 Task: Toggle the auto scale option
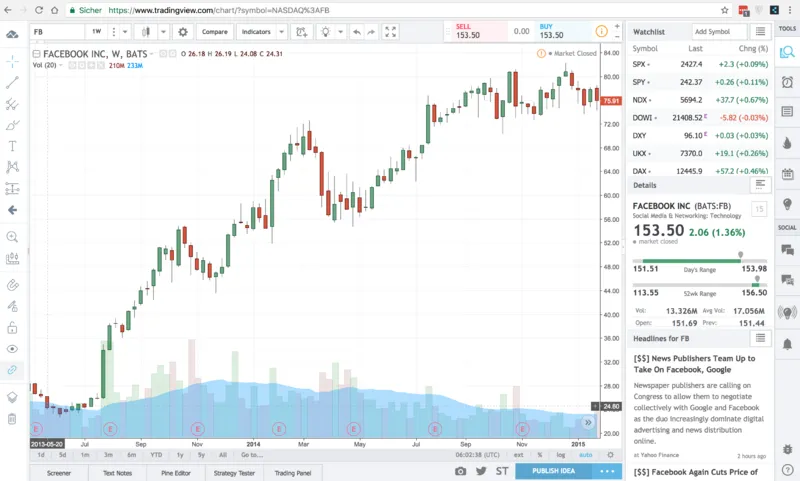click(x=586, y=454)
